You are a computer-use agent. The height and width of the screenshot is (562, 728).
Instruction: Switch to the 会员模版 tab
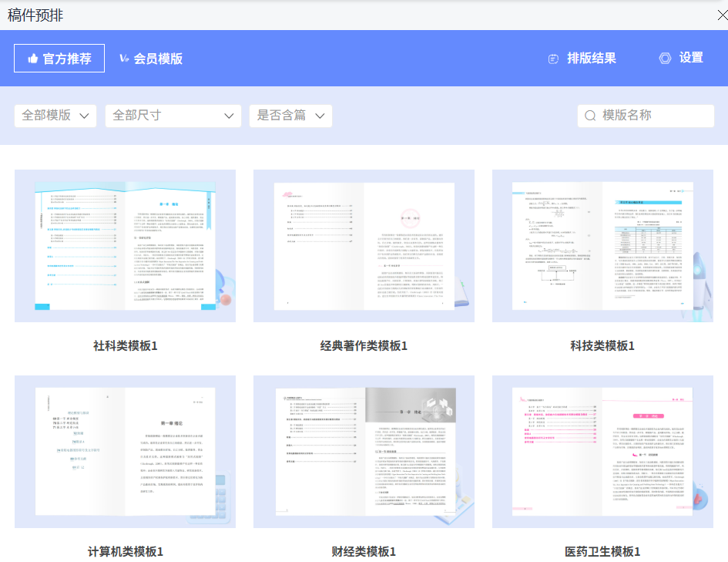coord(150,56)
